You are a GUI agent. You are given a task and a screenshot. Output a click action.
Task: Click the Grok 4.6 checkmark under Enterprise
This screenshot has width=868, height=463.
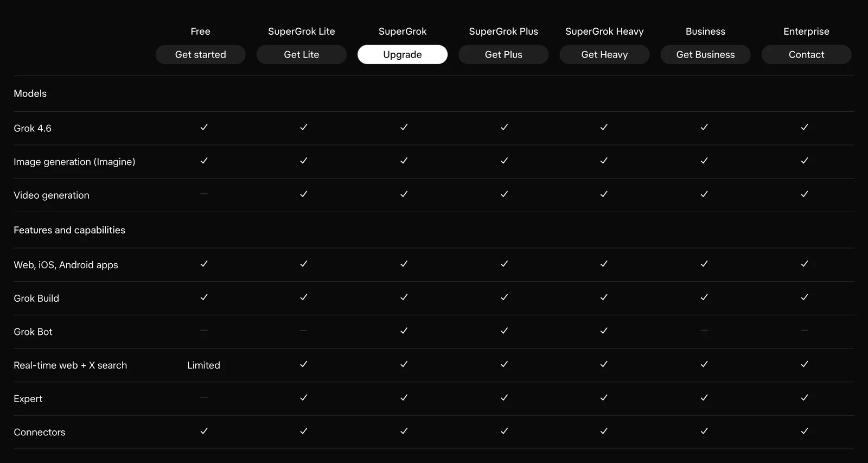805,127
